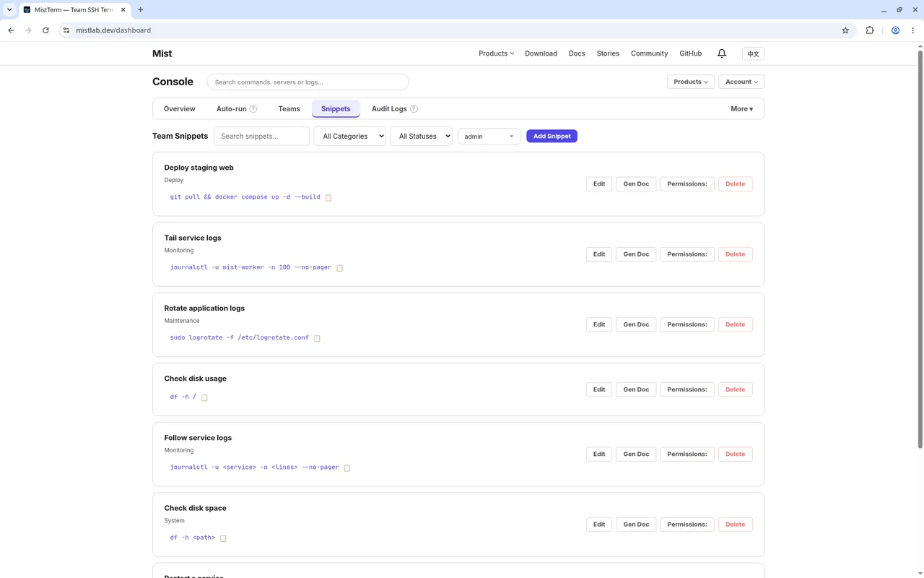Screen dimensions: 924x578
Task: Open the browser extensions icon
Action: click(870, 30)
